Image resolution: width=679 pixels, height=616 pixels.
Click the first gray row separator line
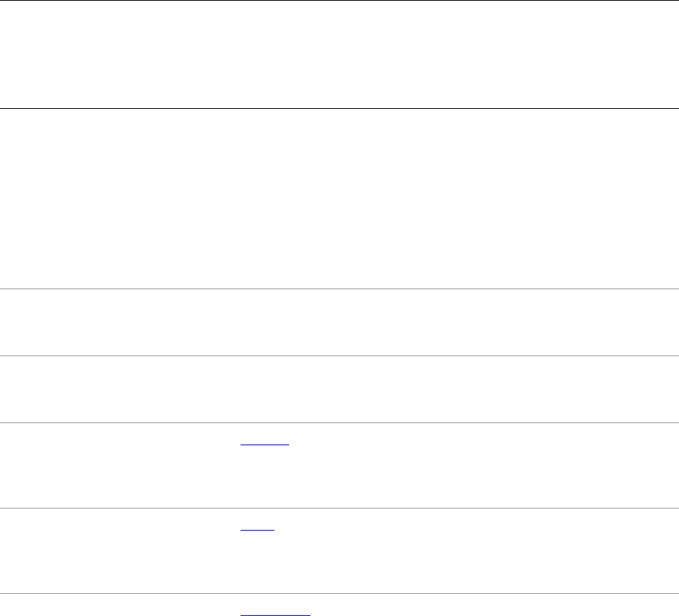click(x=340, y=288)
